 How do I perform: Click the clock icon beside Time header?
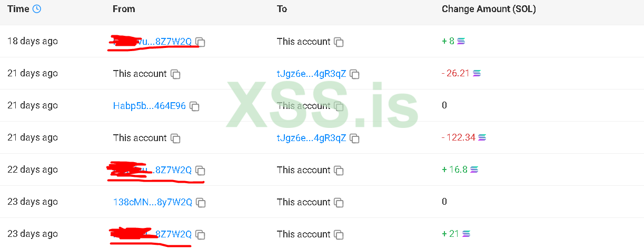[36, 9]
